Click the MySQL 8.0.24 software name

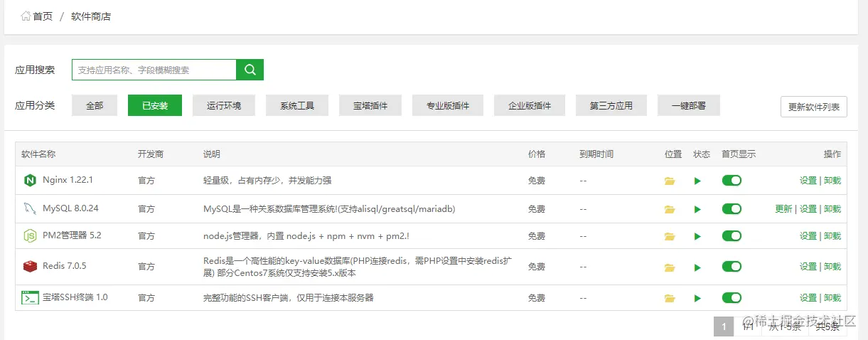70,208
